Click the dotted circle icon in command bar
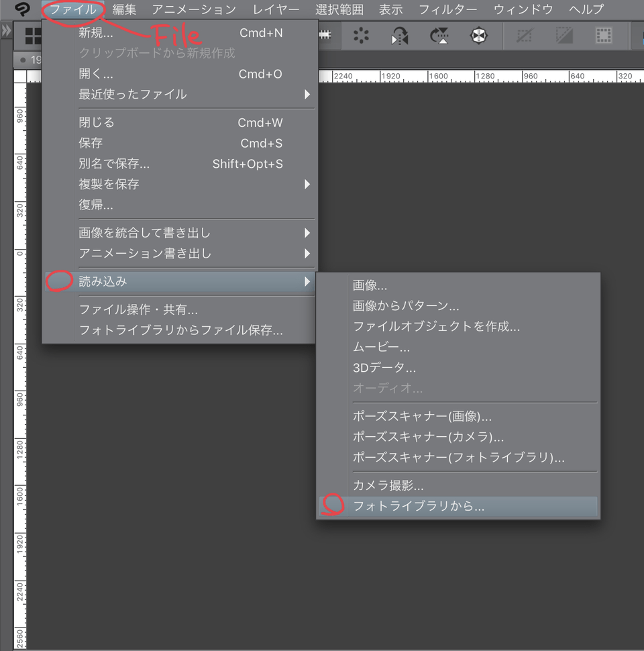 tap(362, 36)
